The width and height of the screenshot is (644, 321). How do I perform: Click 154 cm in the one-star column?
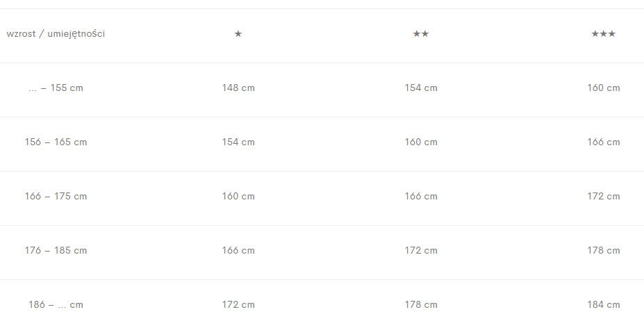tap(238, 142)
